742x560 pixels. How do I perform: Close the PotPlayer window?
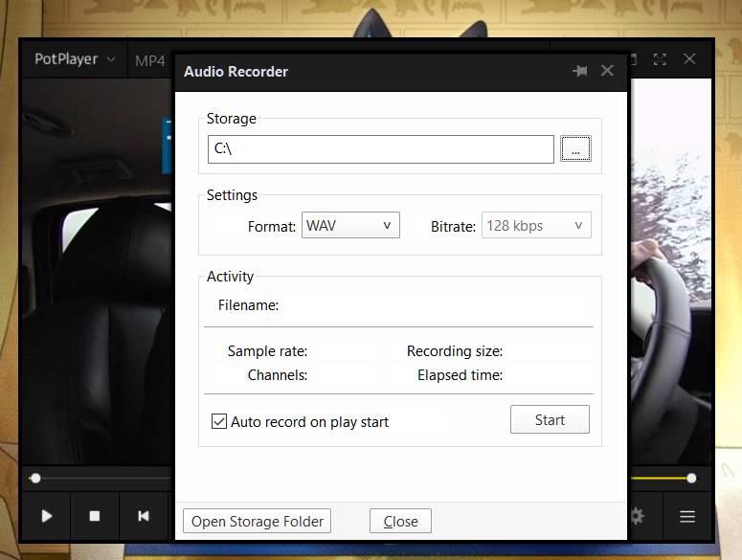[x=689, y=58]
